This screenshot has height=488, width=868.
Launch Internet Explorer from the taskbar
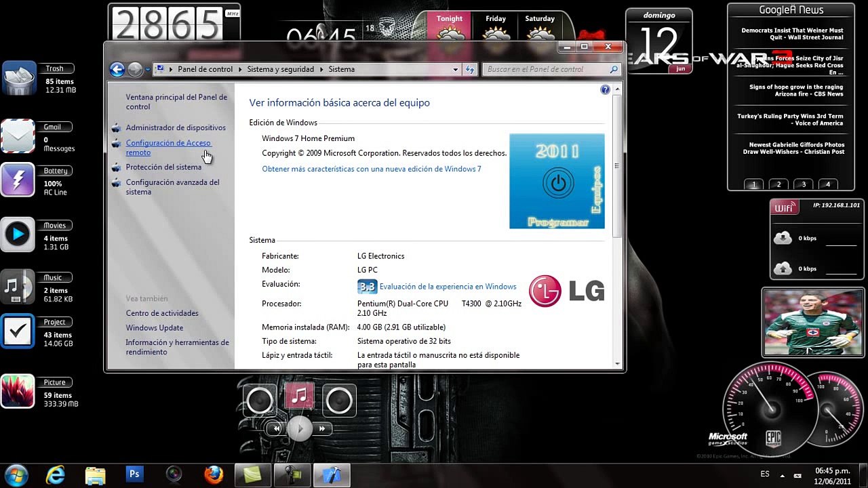(55, 474)
